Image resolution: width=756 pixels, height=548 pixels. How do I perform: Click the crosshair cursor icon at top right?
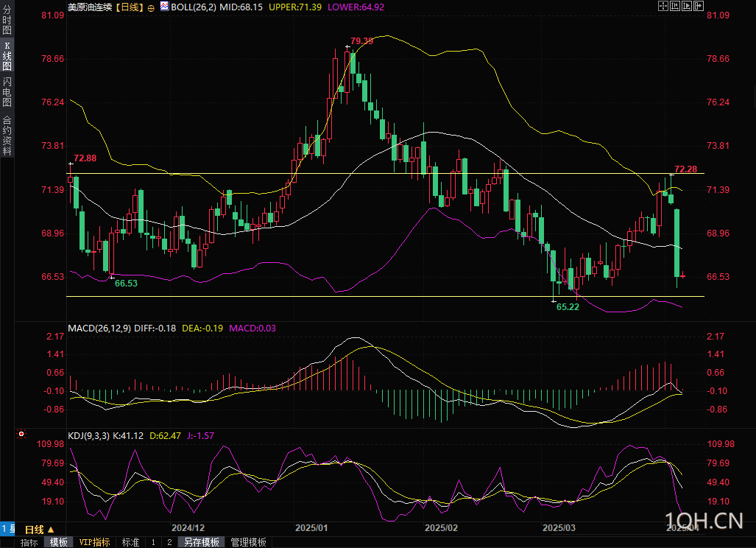tap(663, 6)
